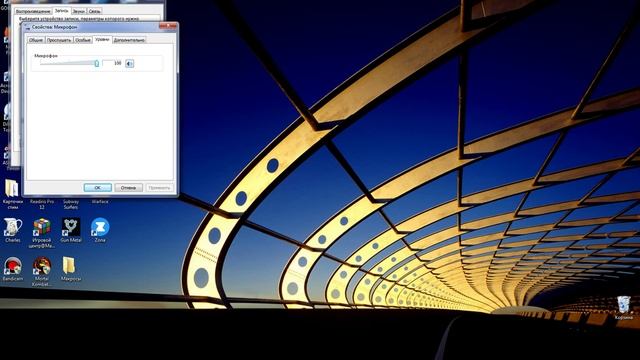This screenshot has width=640, height=360.
Task: Switch to the Прослушать tab
Action: click(59, 40)
